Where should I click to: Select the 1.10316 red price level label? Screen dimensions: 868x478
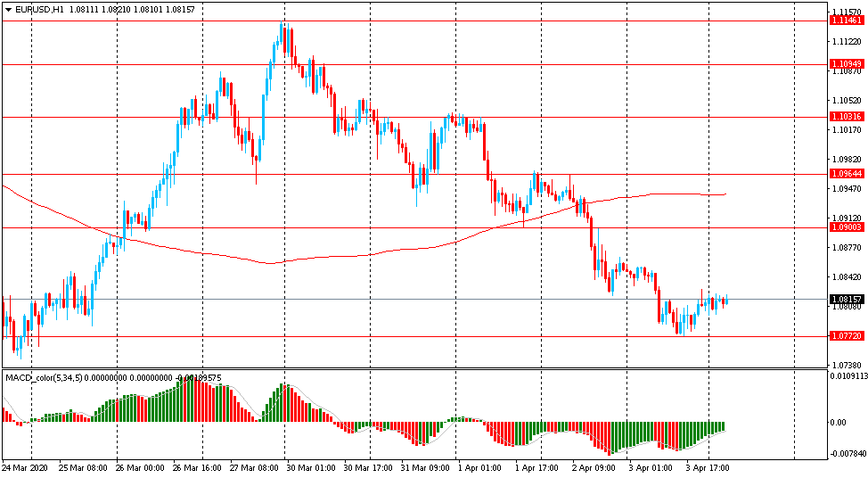(x=847, y=117)
